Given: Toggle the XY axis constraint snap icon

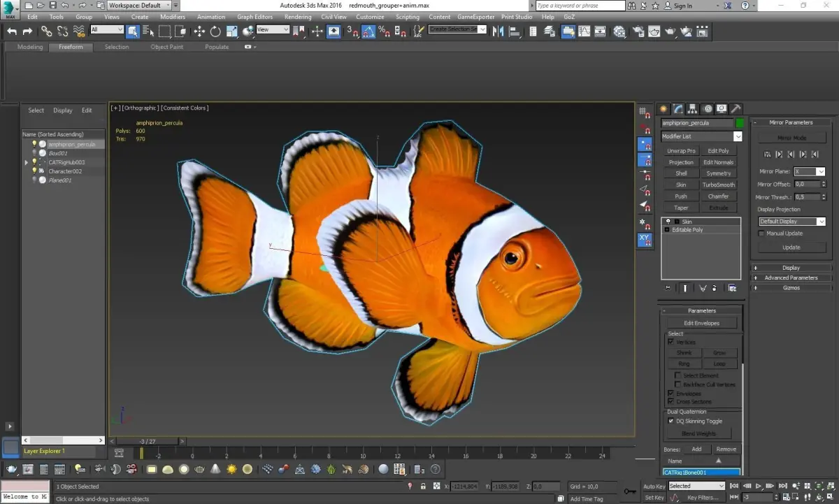Looking at the screenshot, I should (645, 240).
